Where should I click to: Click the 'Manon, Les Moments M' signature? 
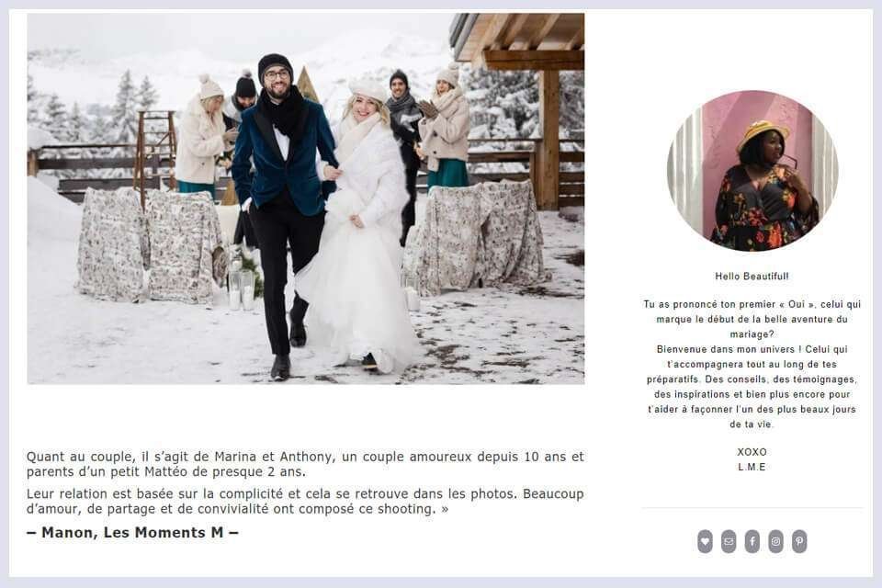(x=132, y=532)
